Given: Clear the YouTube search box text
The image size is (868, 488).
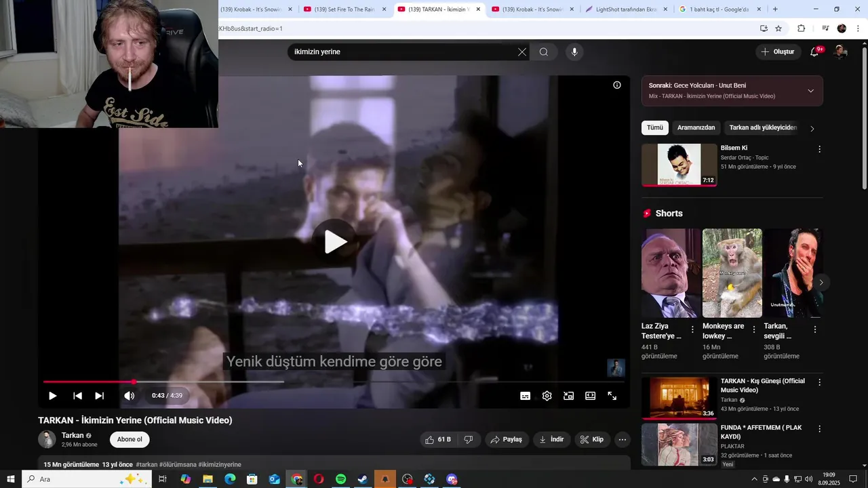Looking at the screenshot, I should (x=522, y=52).
